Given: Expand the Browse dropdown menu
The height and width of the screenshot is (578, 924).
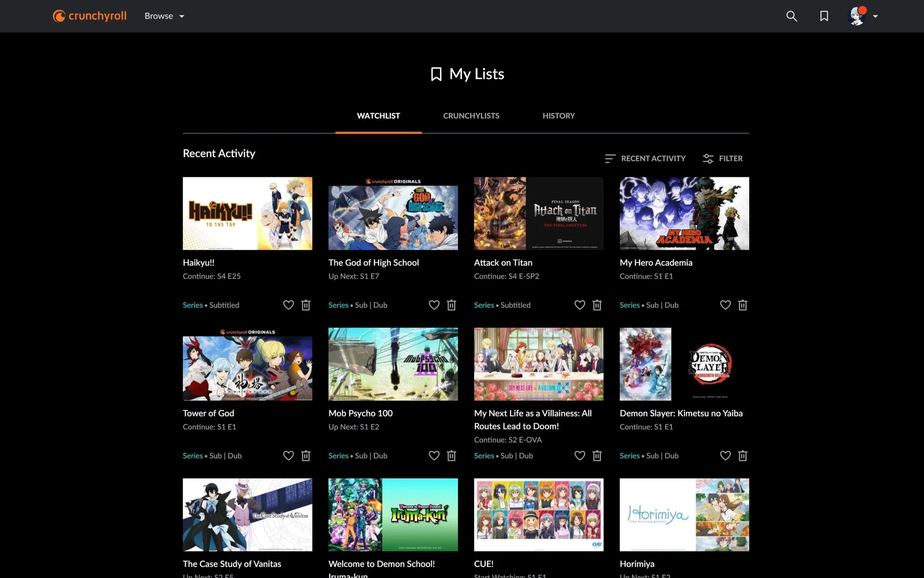Looking at the screenshot, I should point(164,16).
